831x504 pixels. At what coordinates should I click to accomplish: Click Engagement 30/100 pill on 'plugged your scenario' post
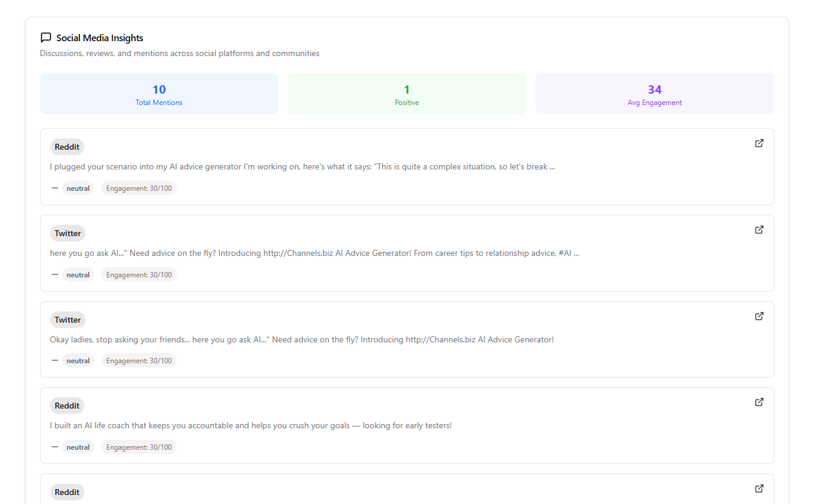[139, 188]
